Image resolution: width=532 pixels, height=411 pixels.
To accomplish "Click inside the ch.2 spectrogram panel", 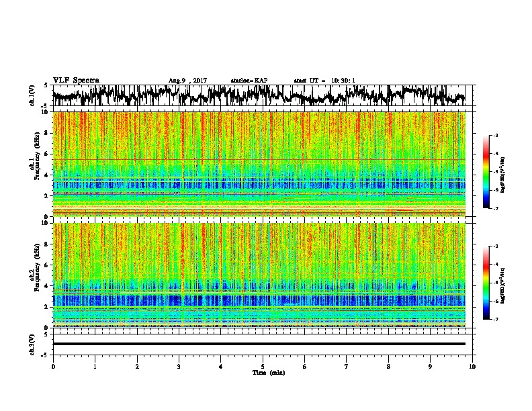I will click(x=259, y=275).
